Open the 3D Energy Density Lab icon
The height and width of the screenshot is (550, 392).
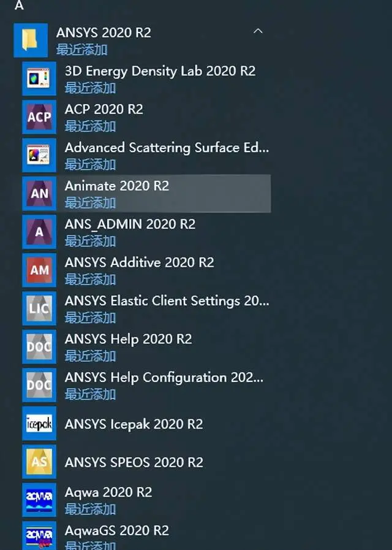coord(39,78)
